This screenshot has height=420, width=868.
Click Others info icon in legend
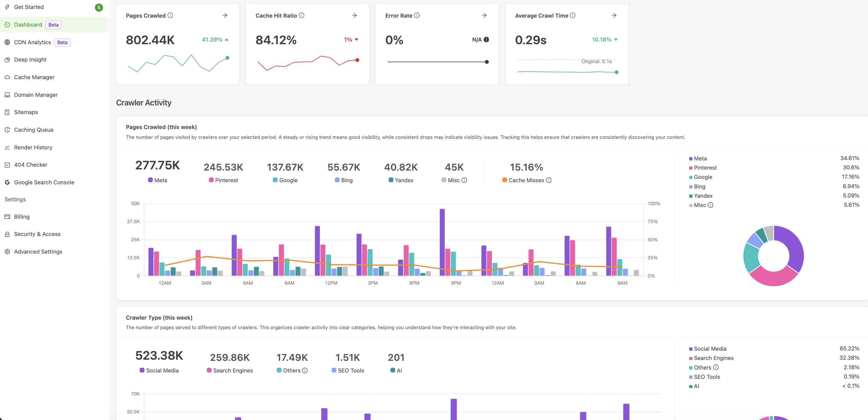pos(716,367)
